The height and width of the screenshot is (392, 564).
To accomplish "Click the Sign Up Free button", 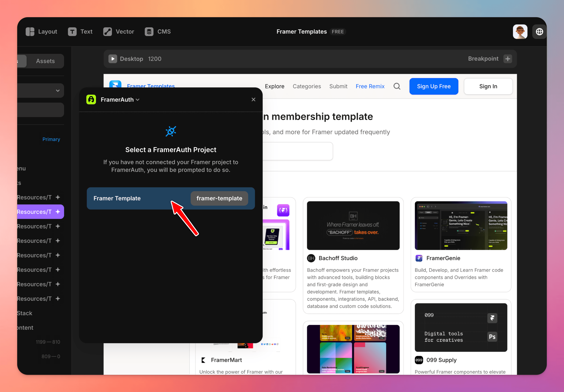I will coord(434,86).
